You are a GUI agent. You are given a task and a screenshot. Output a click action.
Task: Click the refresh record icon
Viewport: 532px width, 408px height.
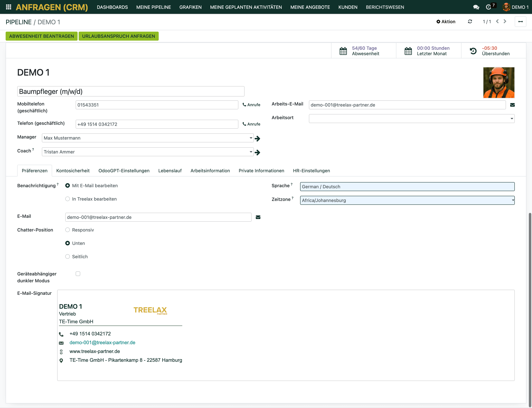click(x=470, y=22)
